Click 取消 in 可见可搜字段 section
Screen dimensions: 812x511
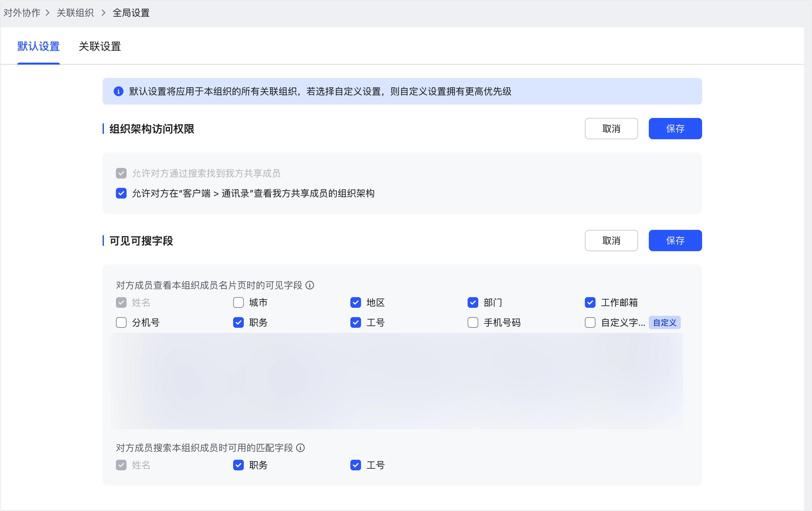611,241
